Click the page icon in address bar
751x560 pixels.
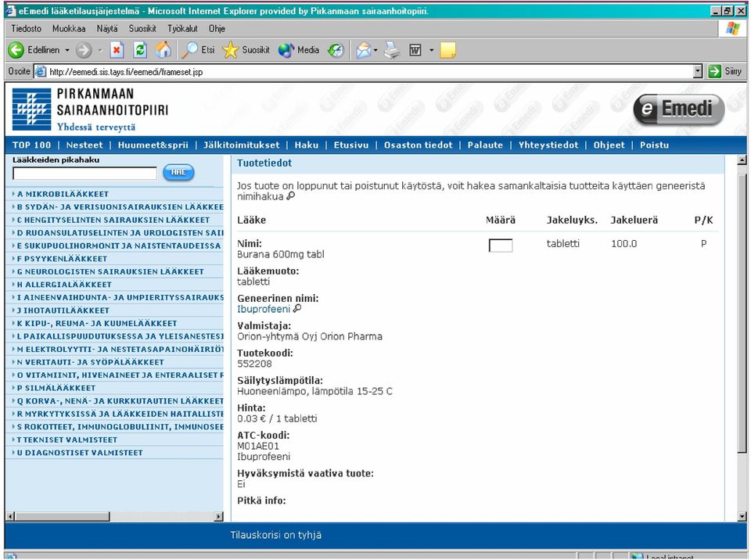[x=41, y=71]
